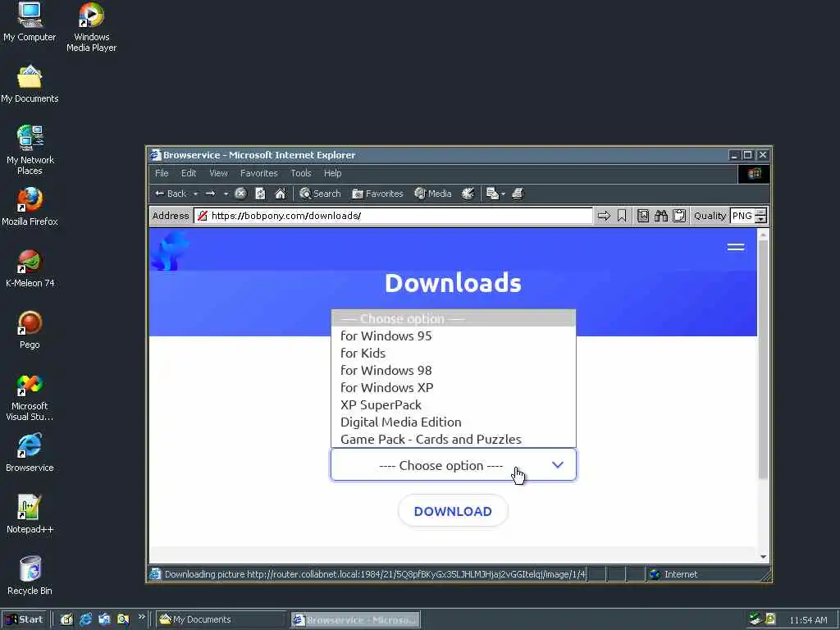Open the File menu
This screenshot has height=630, width=840.
click(162, 173)
